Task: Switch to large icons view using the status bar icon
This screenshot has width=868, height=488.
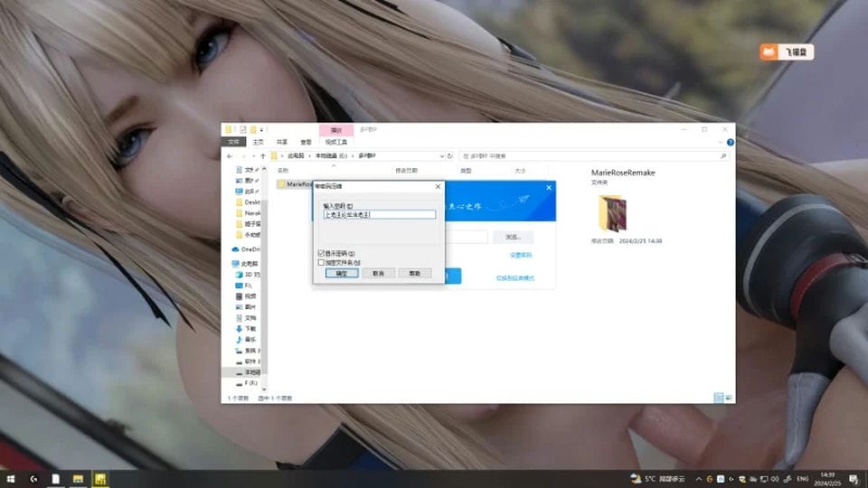Action: (x=729, y=398)
